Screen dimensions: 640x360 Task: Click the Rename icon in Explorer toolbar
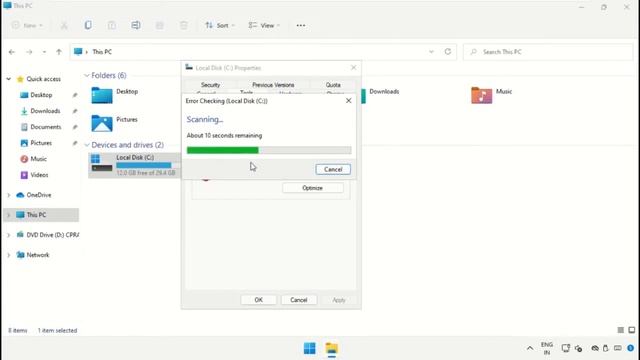[136, 25]
